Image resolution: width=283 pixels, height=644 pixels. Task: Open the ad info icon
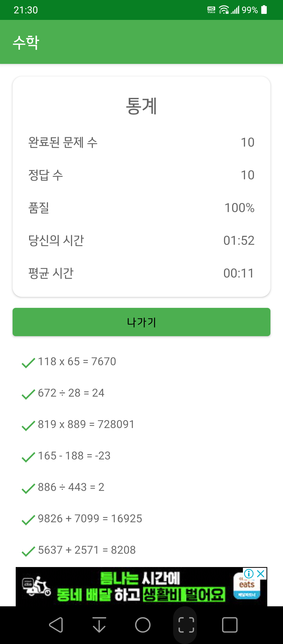(x=249, y=574)
